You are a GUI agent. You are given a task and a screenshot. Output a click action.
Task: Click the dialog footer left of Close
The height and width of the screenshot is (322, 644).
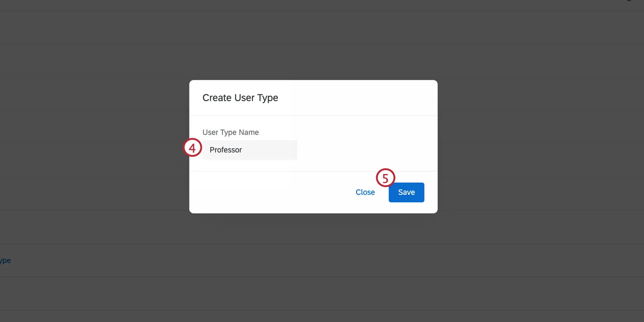(265, 192)
